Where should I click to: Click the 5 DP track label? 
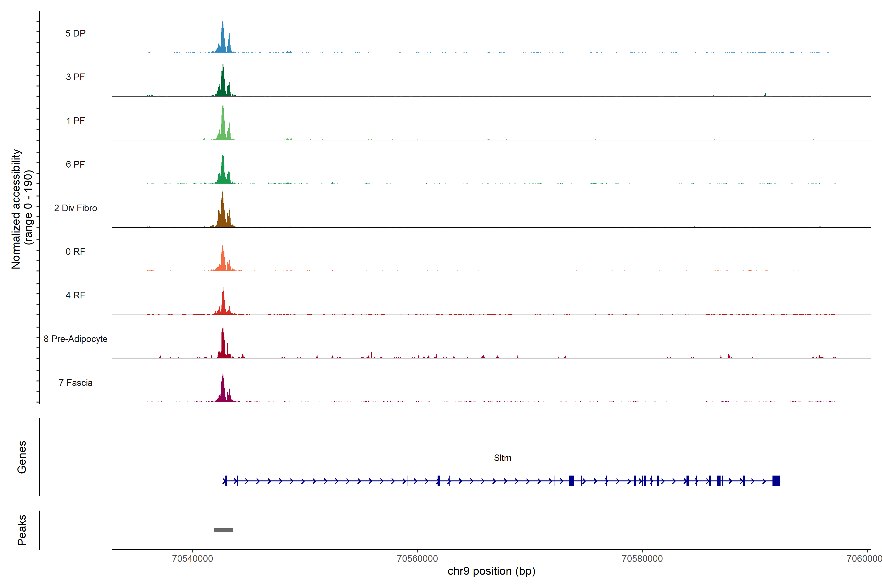[x=75, y=33]
